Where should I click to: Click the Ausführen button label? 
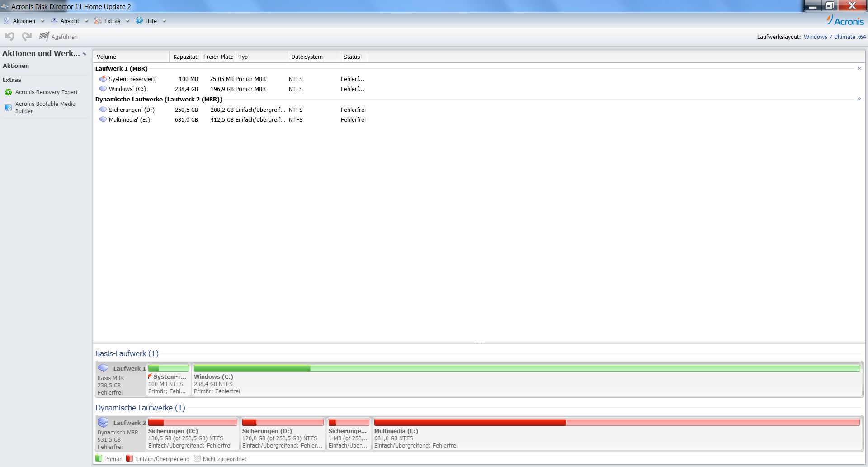pos(65,37)
